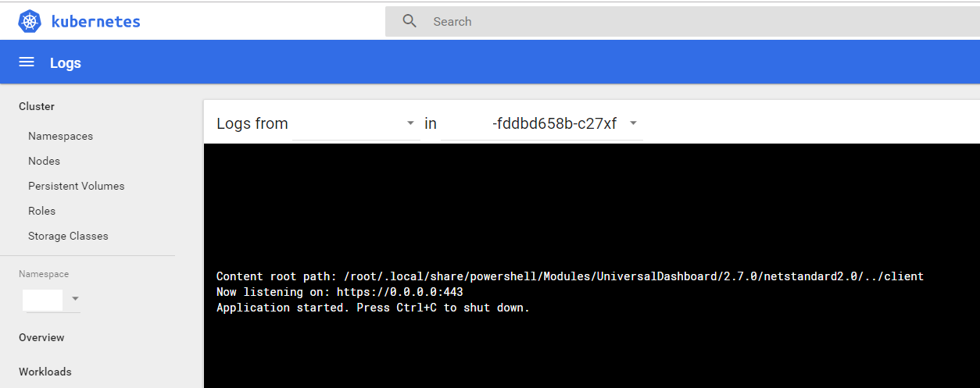Click the Logs page title
The height and width of the screenshot is (388, 980).
point(66,63)
